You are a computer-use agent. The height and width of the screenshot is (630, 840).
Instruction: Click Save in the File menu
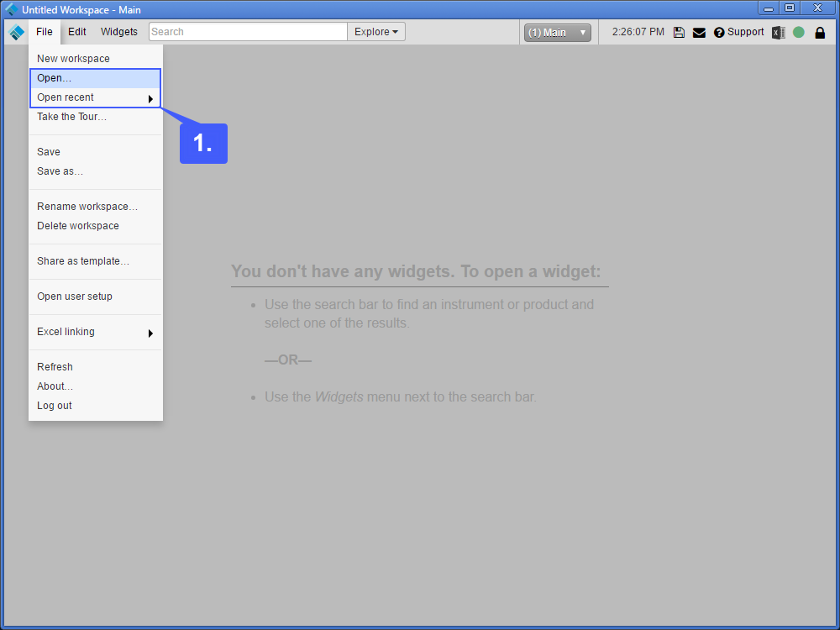(96, 152)
